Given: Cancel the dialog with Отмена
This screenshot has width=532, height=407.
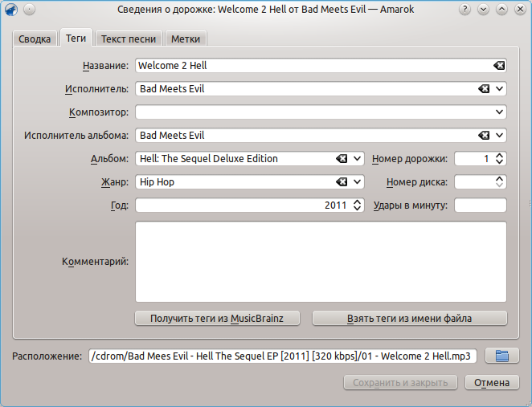Looking at the screenshot, I should pos(492,383).
